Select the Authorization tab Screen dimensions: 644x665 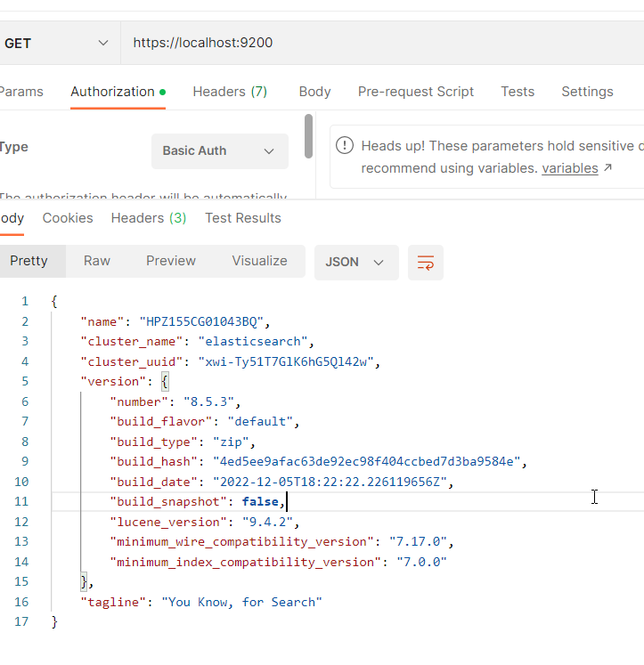point(113,92)
